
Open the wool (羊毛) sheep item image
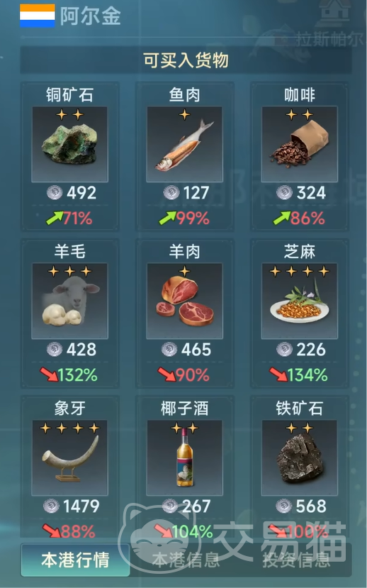click(70, 301)
